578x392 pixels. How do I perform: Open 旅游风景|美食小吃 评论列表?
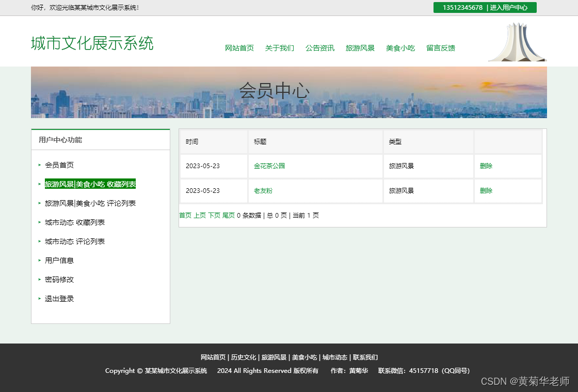click(90, 203)
